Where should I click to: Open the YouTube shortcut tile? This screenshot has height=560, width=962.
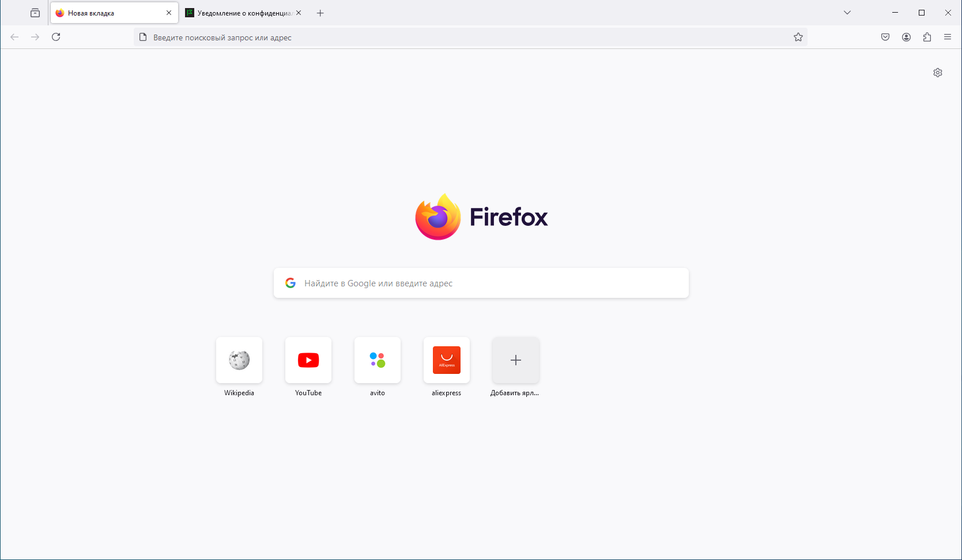[x=308, y=360]
